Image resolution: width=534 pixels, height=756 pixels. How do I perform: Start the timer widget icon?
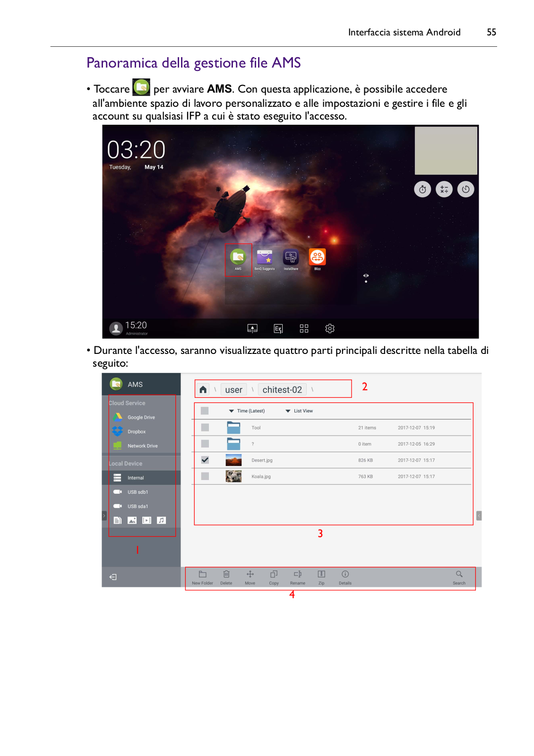[422, 189]
